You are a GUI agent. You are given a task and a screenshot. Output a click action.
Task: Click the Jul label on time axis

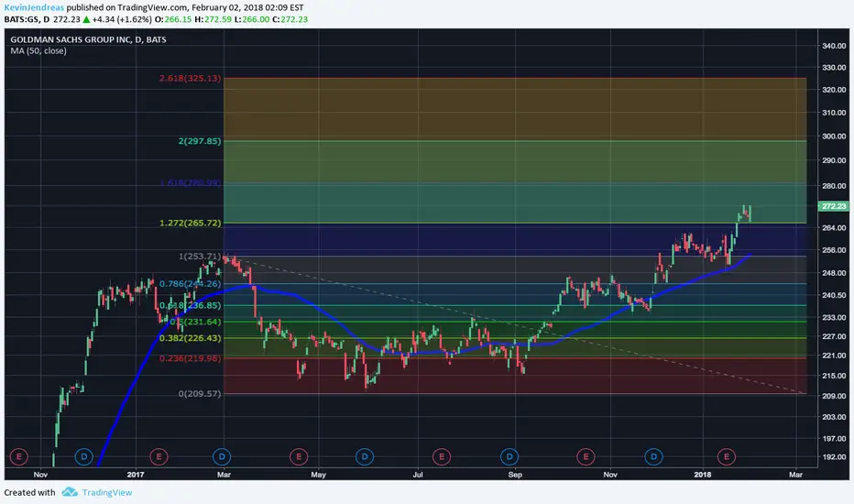[418, 475]
